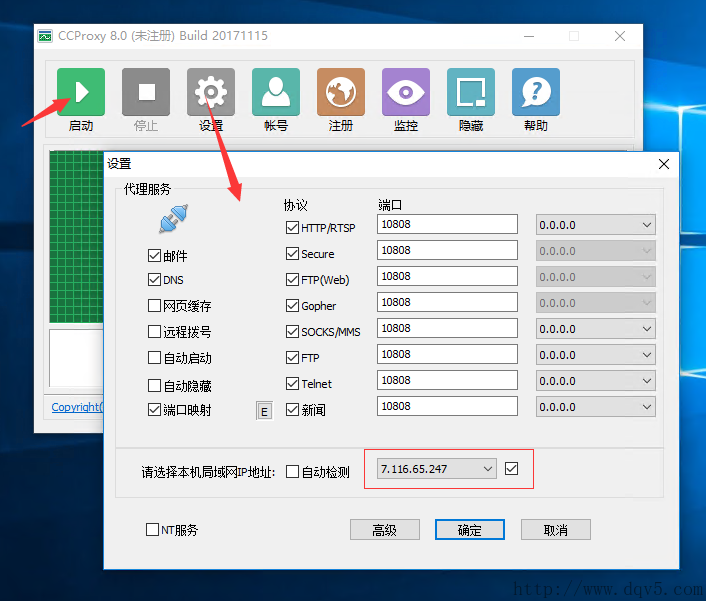
Task: Toggle the Telnet protocol checkbox
Action: tap(292, 384)
